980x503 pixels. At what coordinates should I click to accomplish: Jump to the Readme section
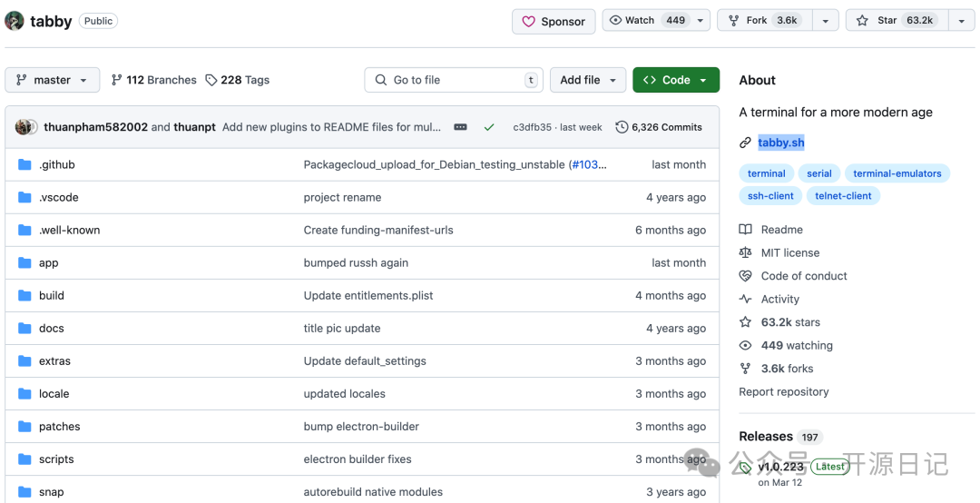(771, 230)
